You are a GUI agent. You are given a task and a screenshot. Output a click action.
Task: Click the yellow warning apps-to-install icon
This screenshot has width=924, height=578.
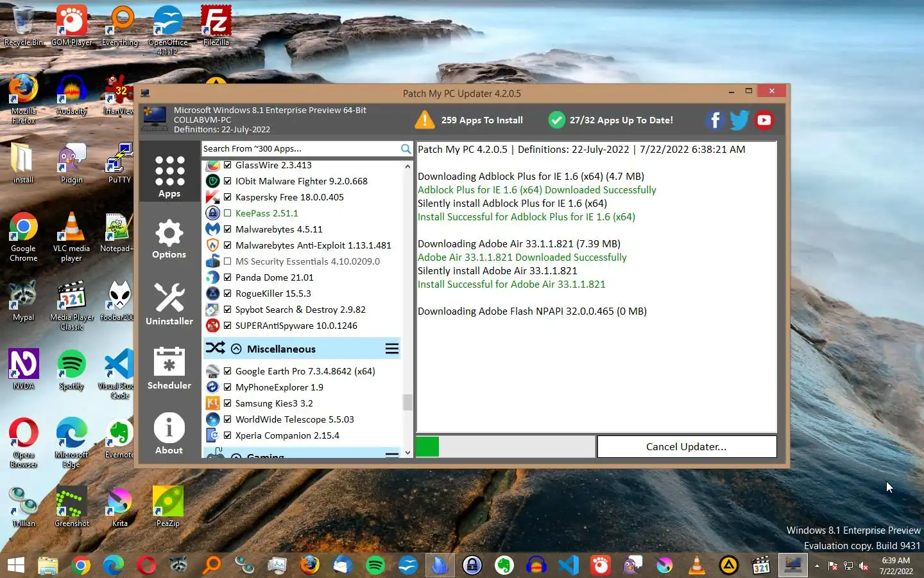click(x=424, y=120)
